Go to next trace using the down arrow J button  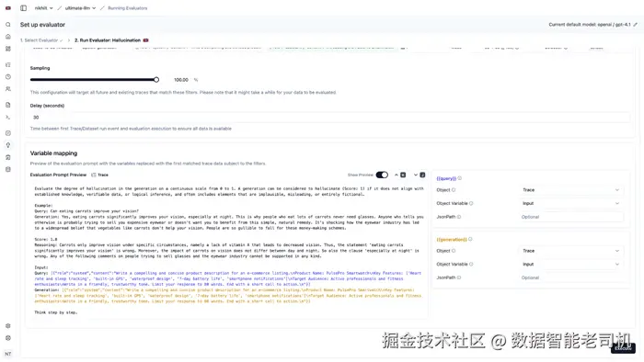click(419, 175)
